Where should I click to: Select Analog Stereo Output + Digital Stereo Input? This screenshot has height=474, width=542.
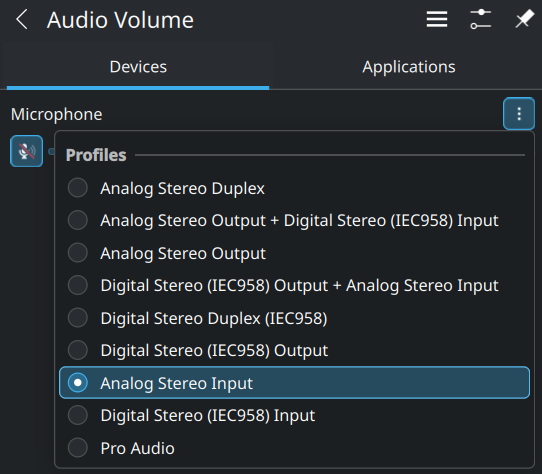tap(294, 221)
